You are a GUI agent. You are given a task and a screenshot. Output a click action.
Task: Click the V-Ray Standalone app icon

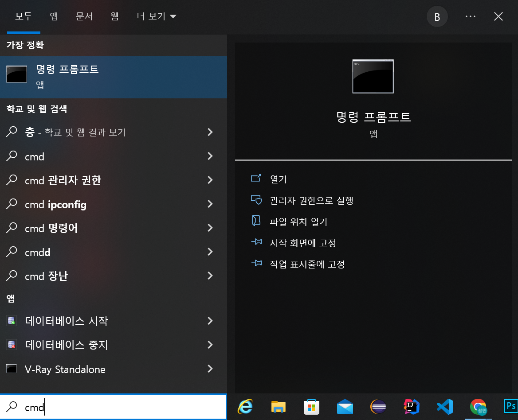tap(12, 369)
